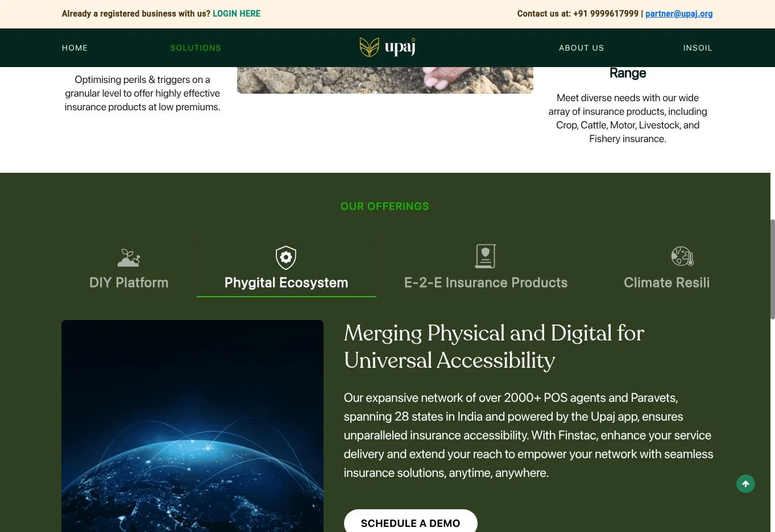775x532 pixels.
Task: Select the Phygital Ecosystem tab
Action: (x=287, y=268)
